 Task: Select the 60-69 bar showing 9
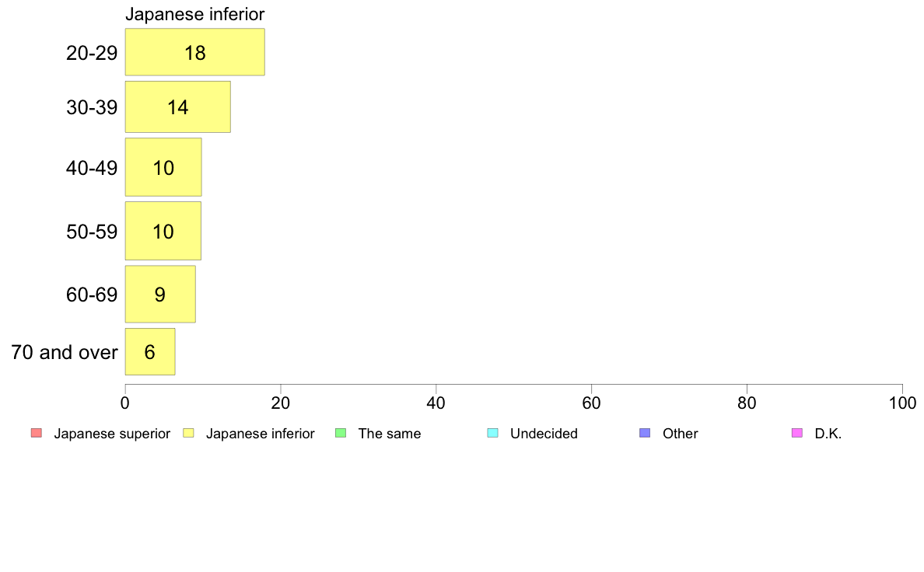pyautogui.click(x=160, y=294)
